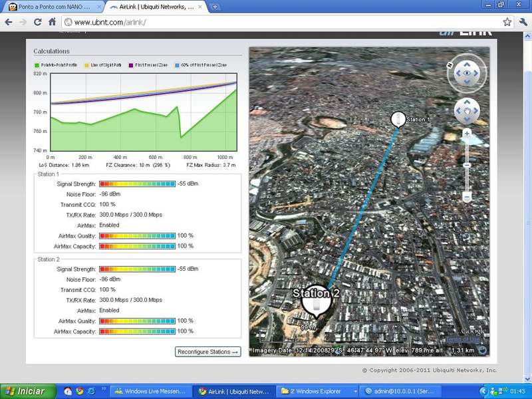Reset map north with the N marker
This screenshot has height=399, width=532.
[450, 65]
